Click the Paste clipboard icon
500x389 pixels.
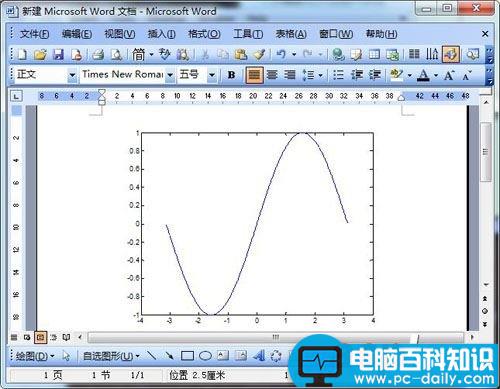[x=241, y=54]
